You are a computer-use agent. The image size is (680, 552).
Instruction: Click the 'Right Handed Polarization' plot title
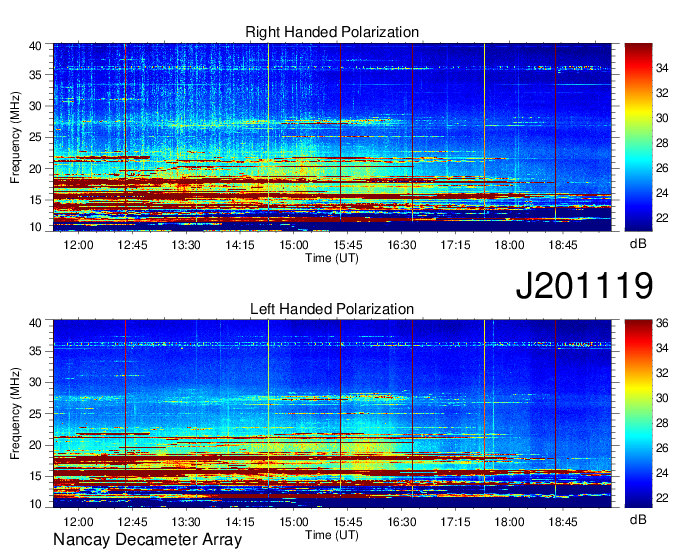(x=332, y=32)
